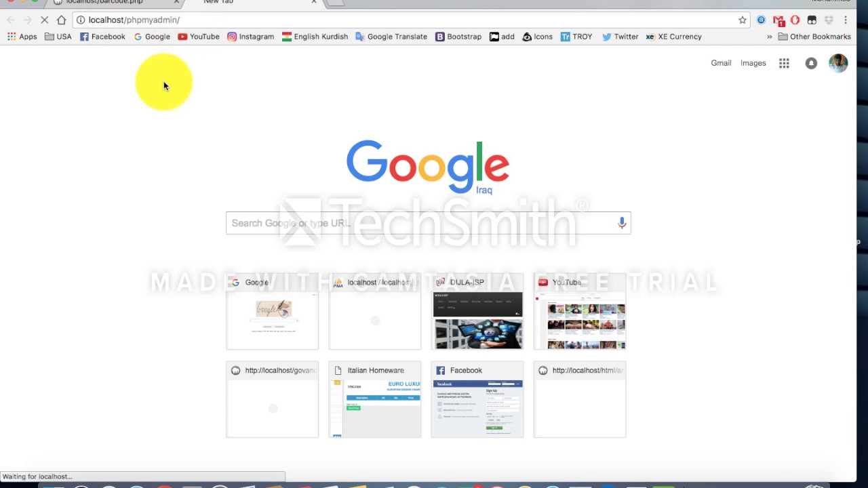Open Google notifications bell icon

(x=811, y=63)
